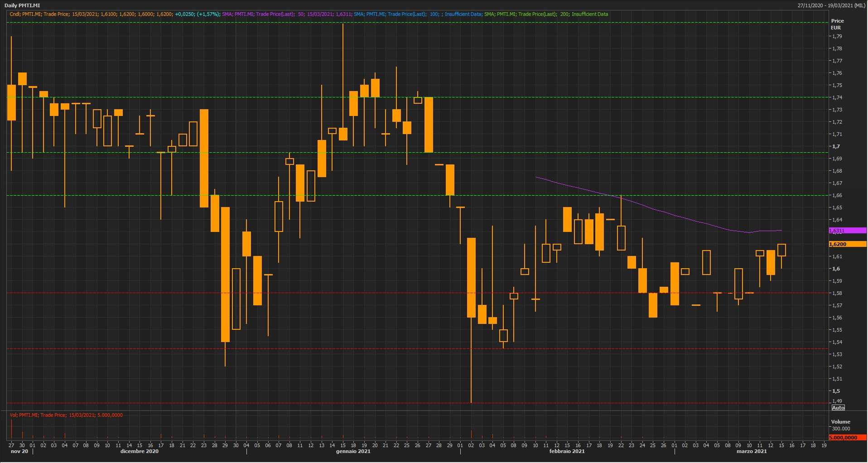Click the 1,7 price level on axis
This screenshot has width=868, height=463.
coord(836,146)
